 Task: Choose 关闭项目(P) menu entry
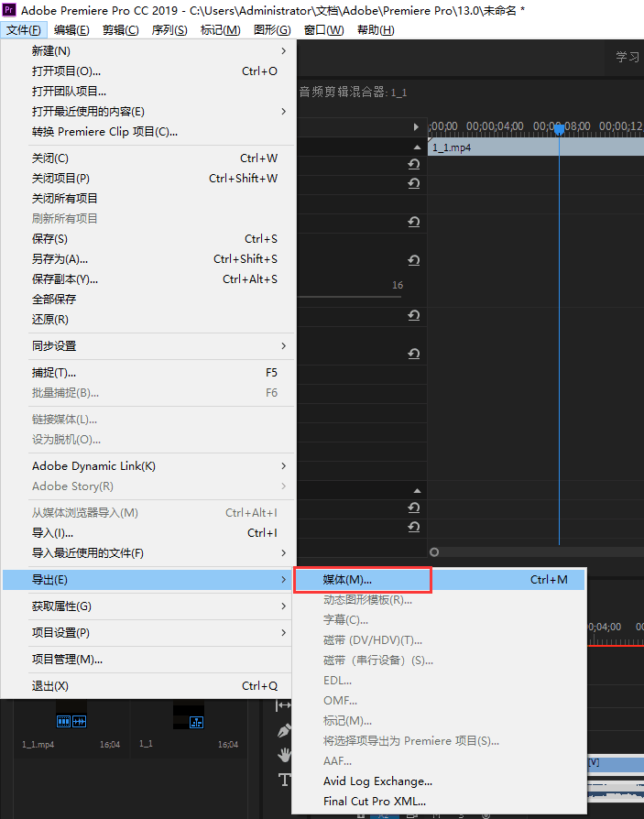pyautogui.click(x=147, y=178)
